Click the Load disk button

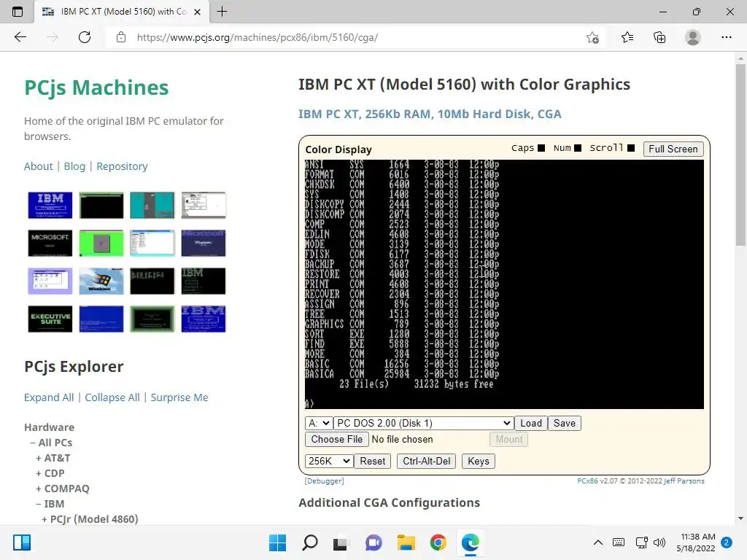click(x=531, y=423)
